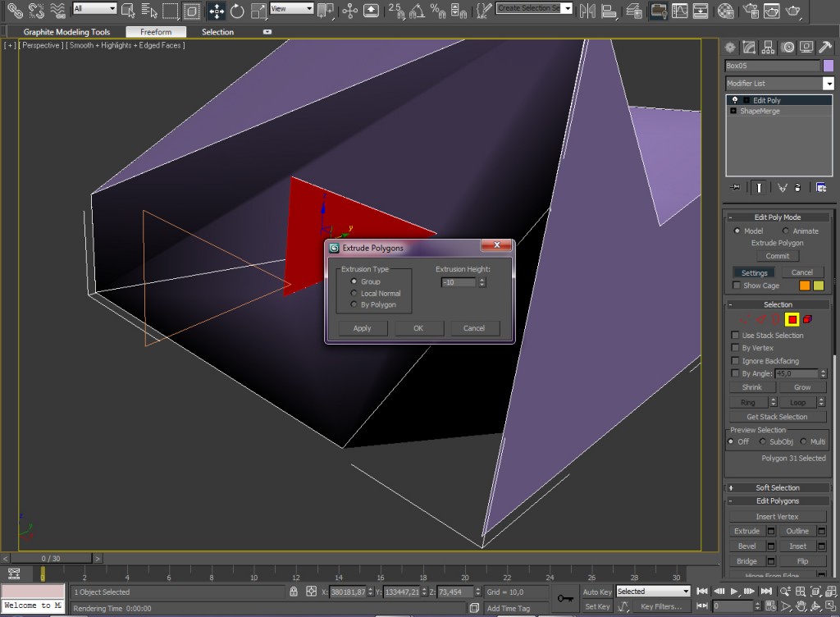Click the orange cage color swatch
The height and width of the screenshot is (617, 840).
[x=804, y=286]
